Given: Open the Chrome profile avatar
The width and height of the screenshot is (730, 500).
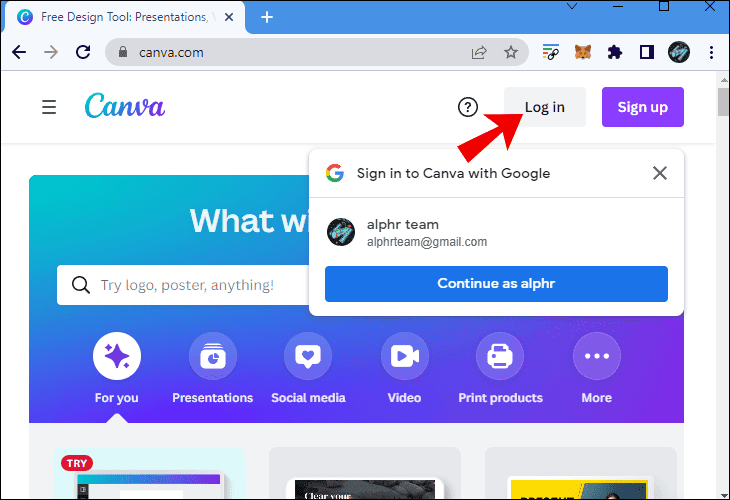Looking at the screenshot, I should pos(679,52).
